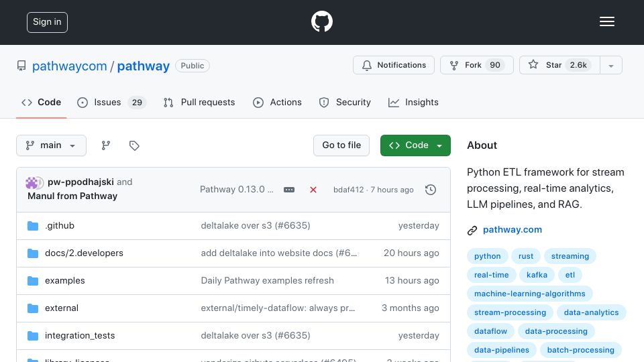The height and width of the screenshot is (362, 644).
Task: Select the batch-processing topic tag
Action: (580, 351)
